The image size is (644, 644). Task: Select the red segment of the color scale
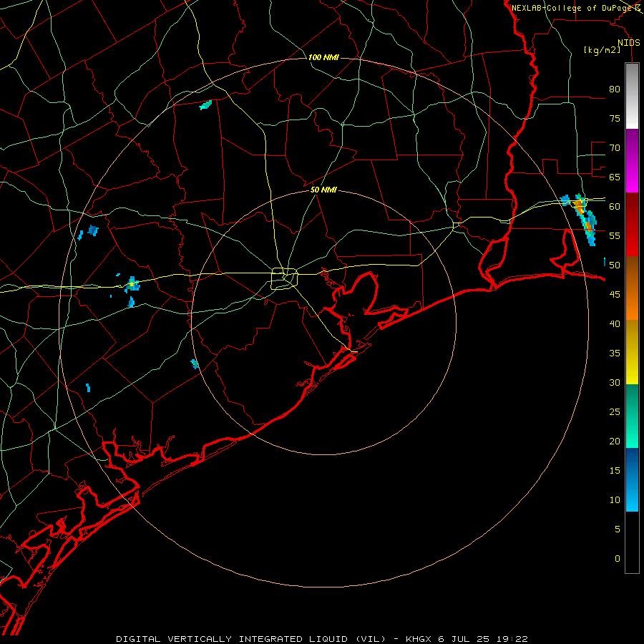(632, 224)
